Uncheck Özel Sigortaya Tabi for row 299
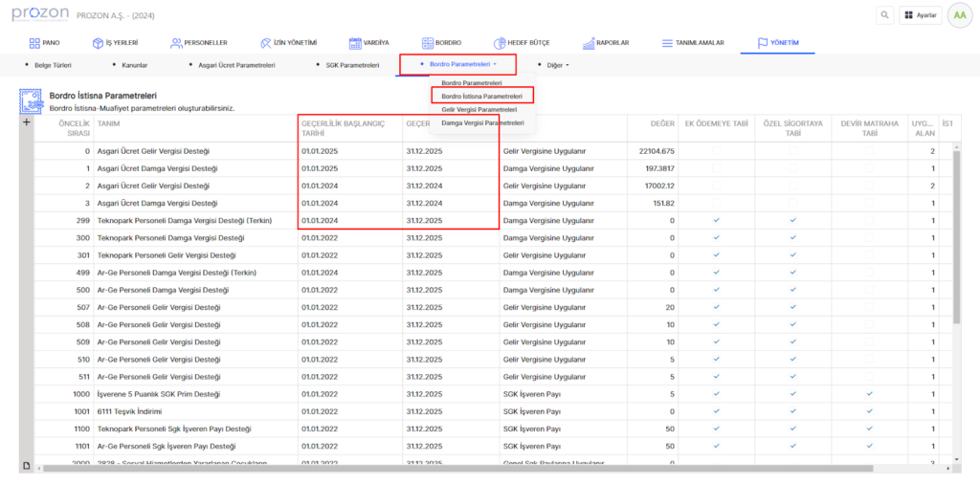This screenshot has height=484, width=980. [x=792, y=220]
